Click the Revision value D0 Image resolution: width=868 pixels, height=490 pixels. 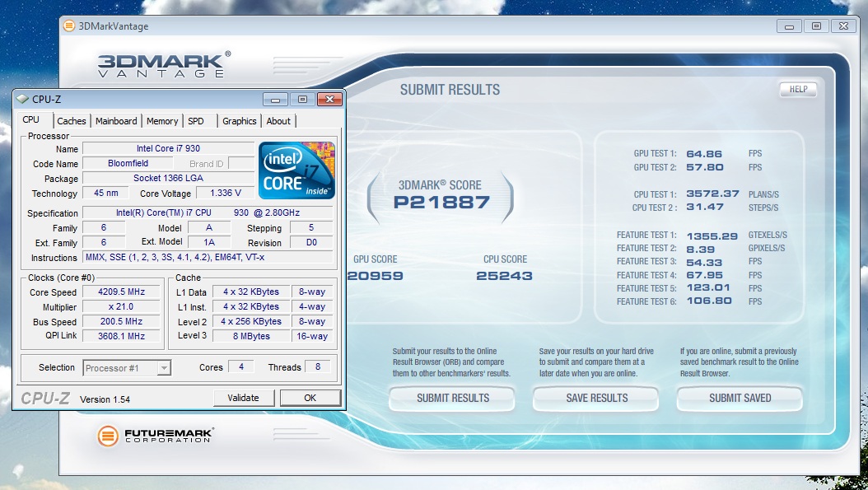click(x=311, y=242)
